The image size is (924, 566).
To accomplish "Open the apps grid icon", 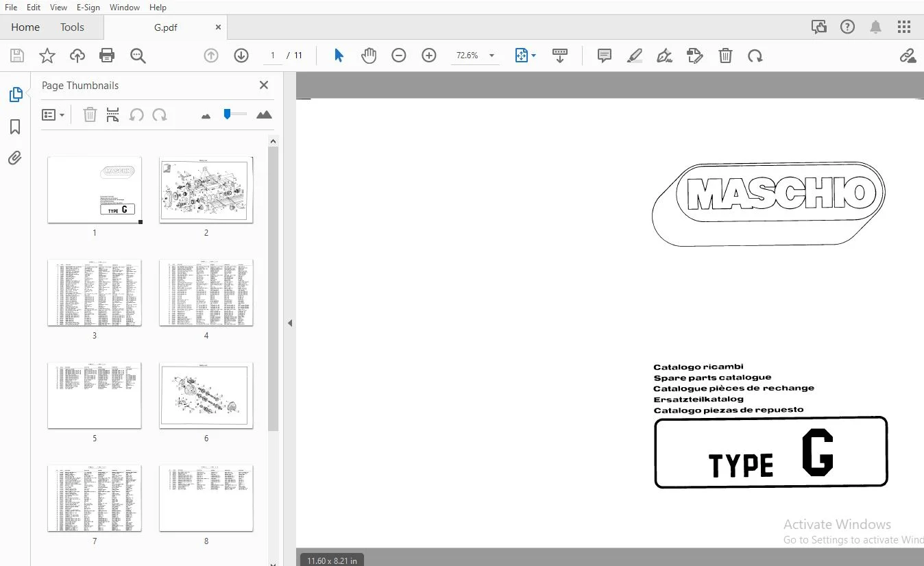I will point(904,27).
